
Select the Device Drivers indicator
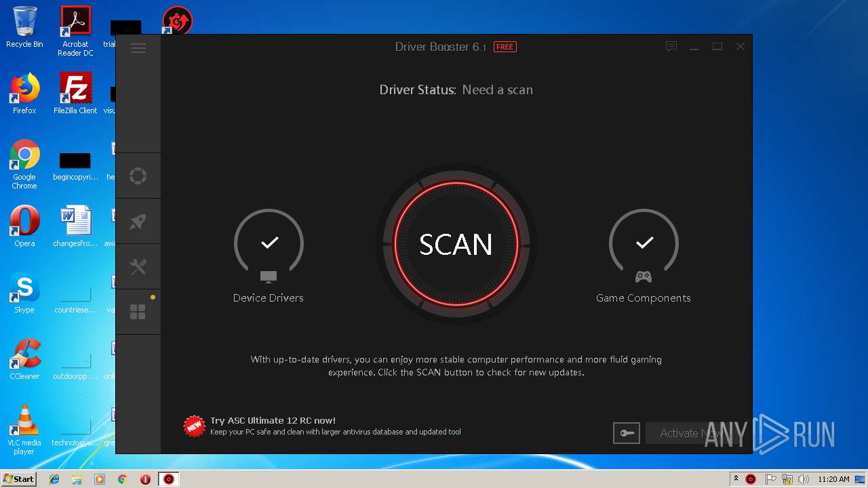[x=269, y=256]
